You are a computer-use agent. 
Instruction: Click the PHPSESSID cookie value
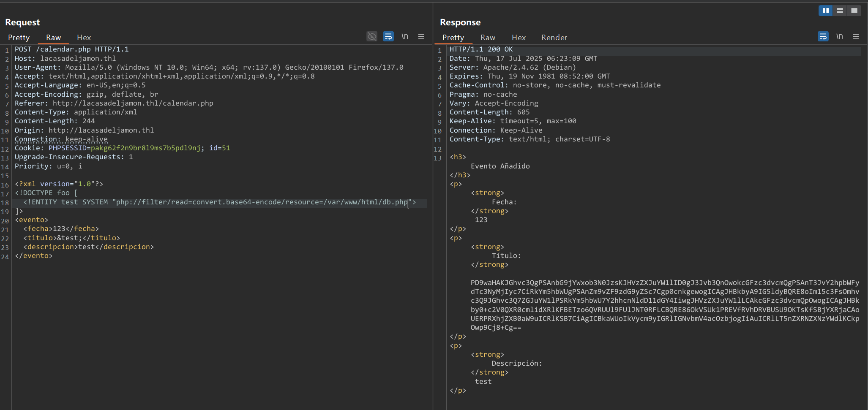pos(146,148)
